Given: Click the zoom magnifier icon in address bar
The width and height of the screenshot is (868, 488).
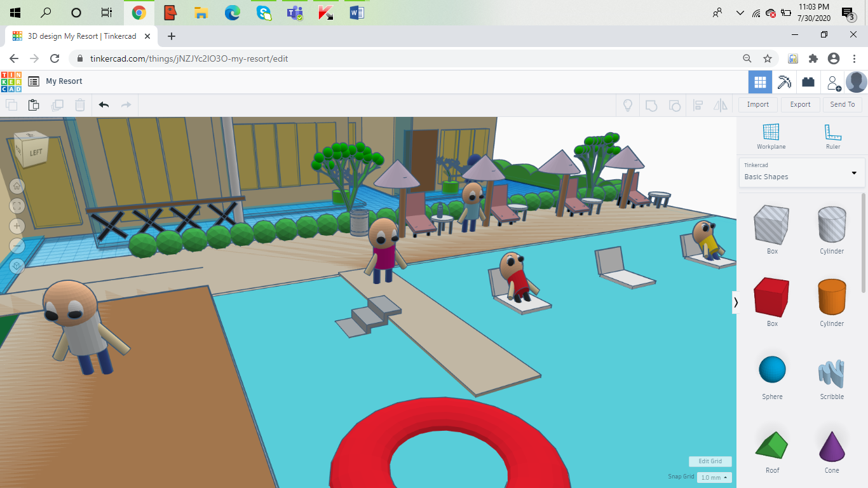Looking at the screenshot, I should tap(747, 58).
